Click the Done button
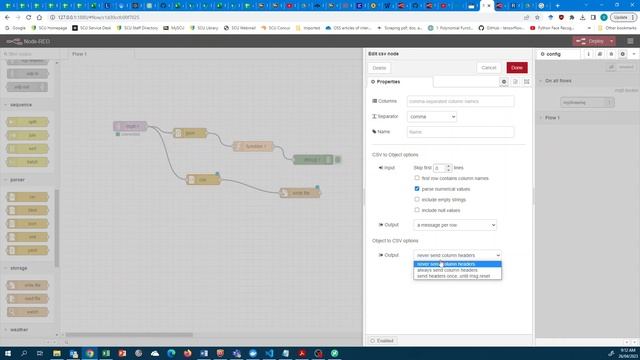This screenshot has width=640, height=360. coord(517,68)
